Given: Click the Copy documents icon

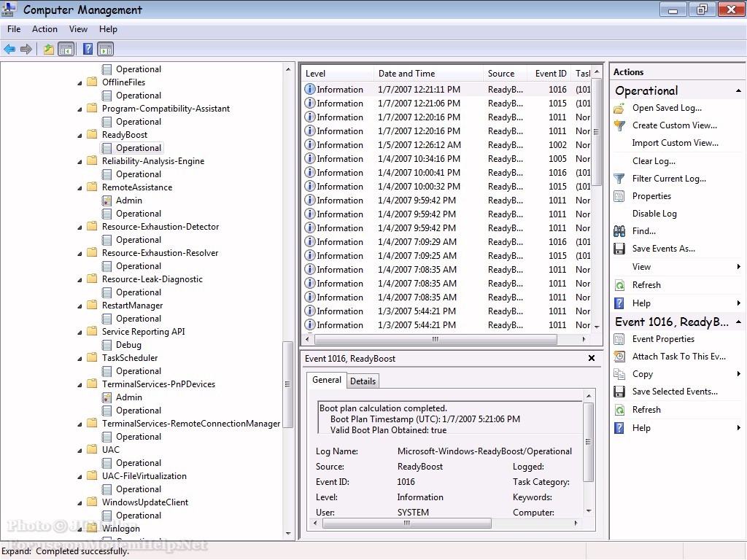Looking at the screenshot, I should pyautogui.click(x=619, y=374).
